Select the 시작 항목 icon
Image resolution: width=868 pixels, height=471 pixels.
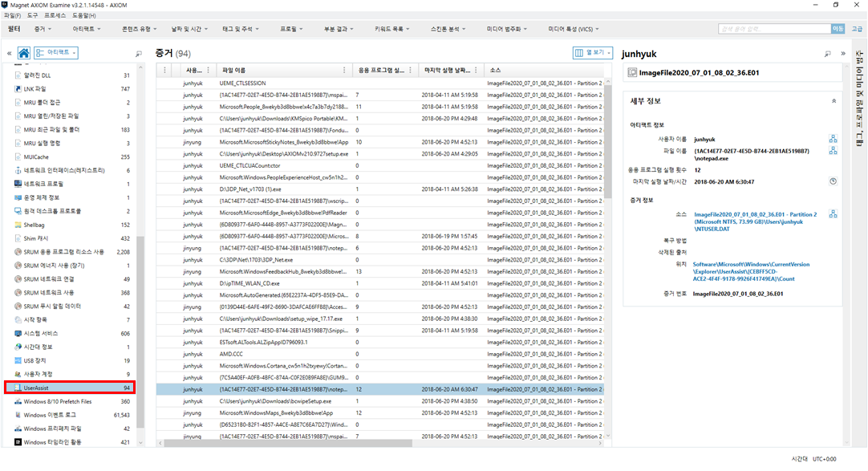pyautogui.click(x=18, y=320)
